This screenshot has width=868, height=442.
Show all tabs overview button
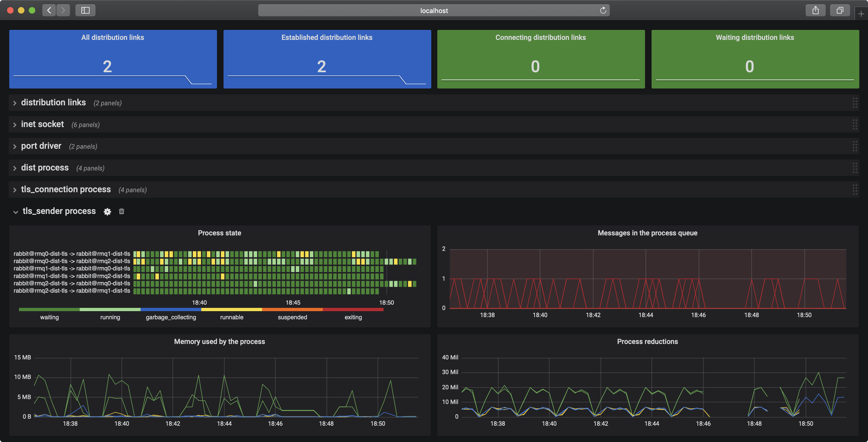840,10
